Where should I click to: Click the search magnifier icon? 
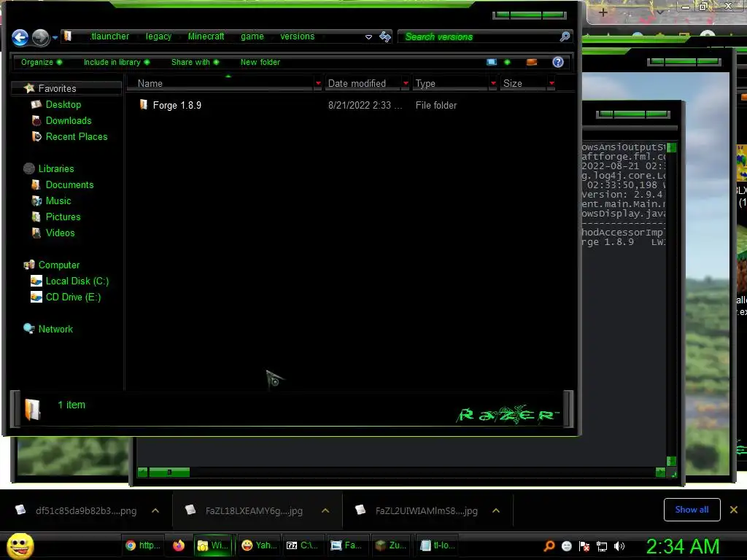(565, 36)
